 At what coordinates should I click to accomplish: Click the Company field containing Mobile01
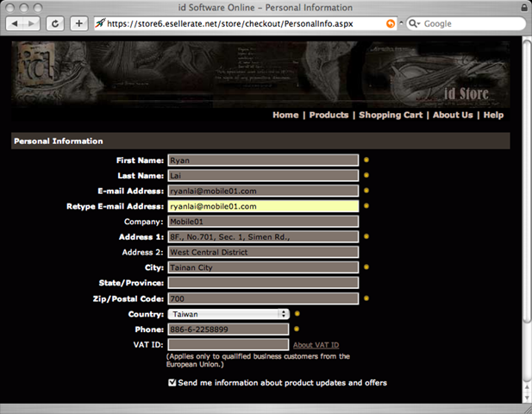point(263,222)
